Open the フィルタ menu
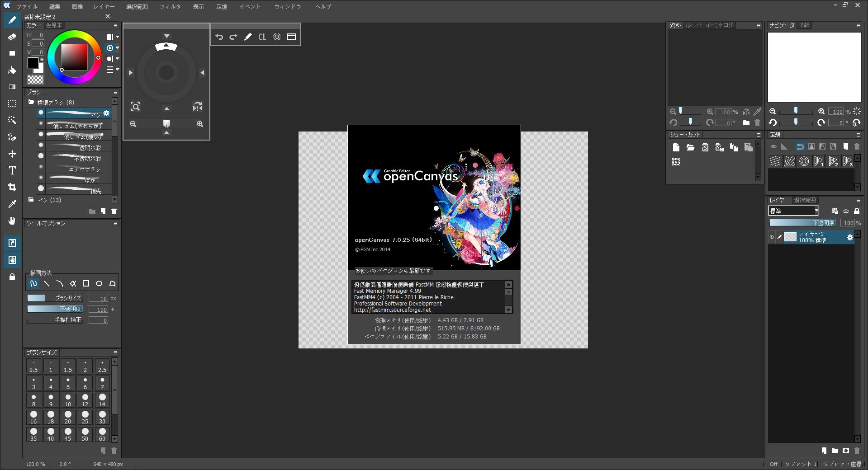The width and height of the screenshot is (868, 470). pos(171,6)
